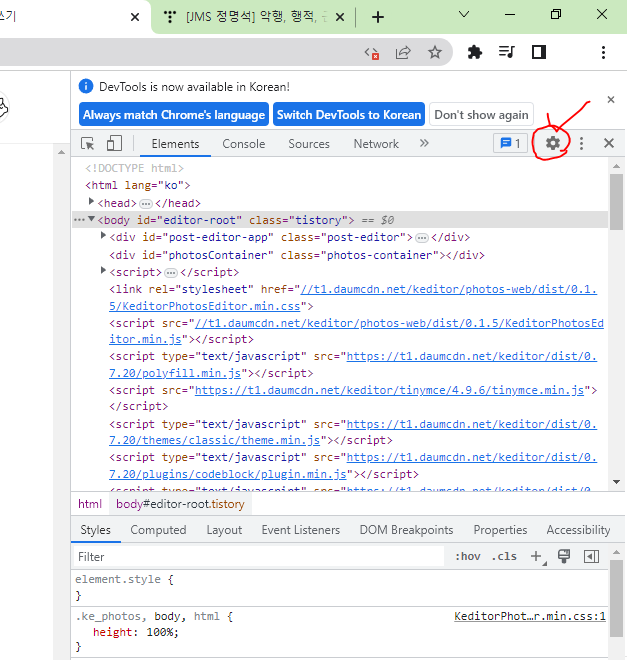Screen dimensions: 627x660
Task: Open the tinymce.min.js script link
Action: [389, 390]
